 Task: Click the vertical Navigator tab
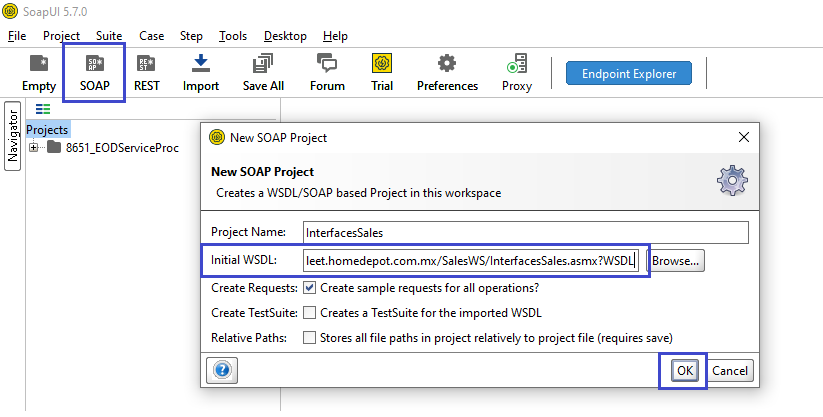(13, 136)
